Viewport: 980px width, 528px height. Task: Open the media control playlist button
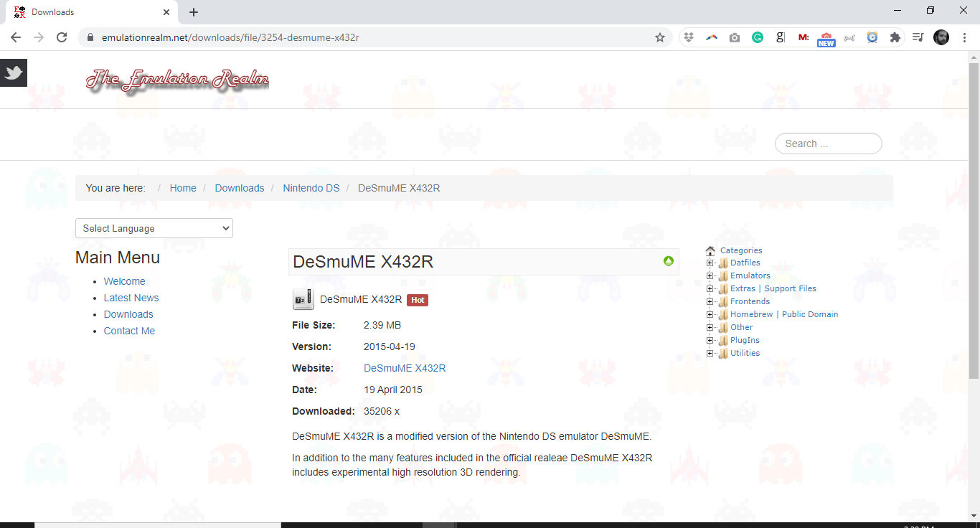(918, 37)
